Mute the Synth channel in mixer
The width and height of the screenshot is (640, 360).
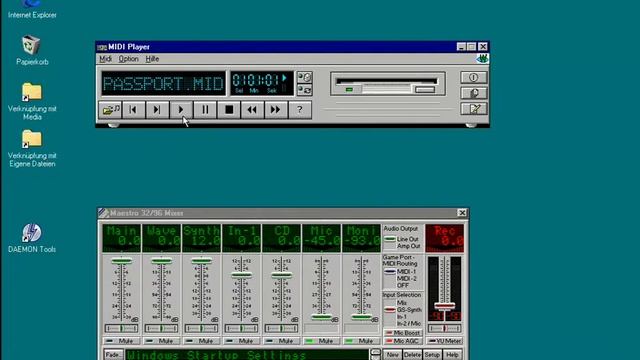pyautogui.click(x=202, y=341)
